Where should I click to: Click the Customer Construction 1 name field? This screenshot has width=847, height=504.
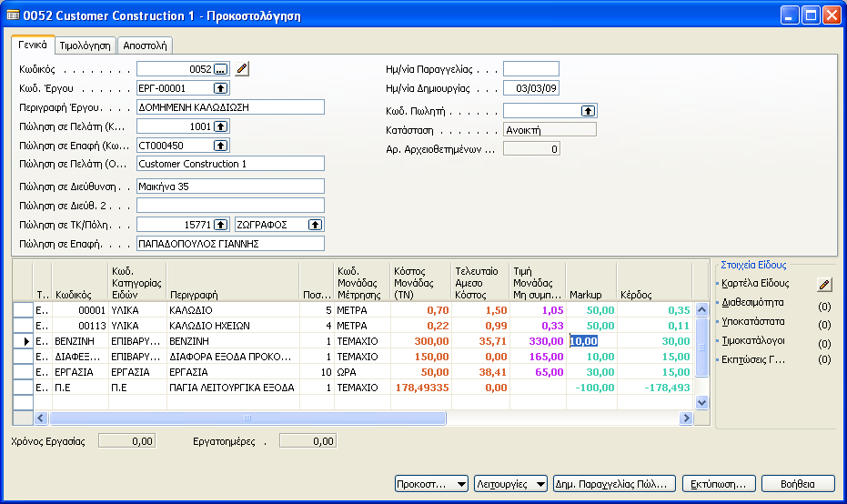click(231, 164)
